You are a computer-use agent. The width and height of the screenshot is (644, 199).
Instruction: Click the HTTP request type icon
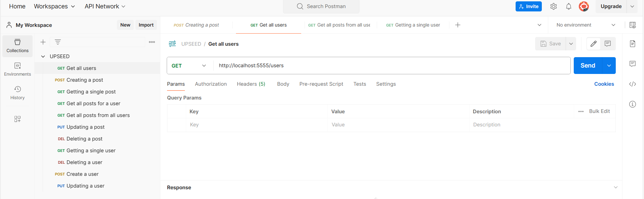(x=172, y=44)
